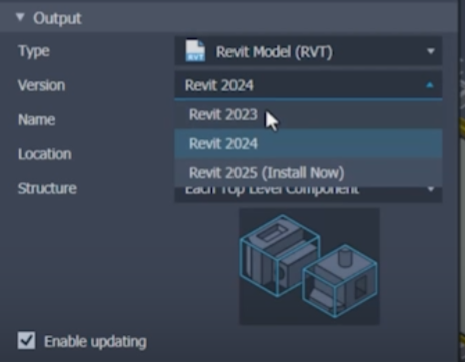Click the Version label
Image resolution: width=465 pixels, height=362 pixels.
41,85
